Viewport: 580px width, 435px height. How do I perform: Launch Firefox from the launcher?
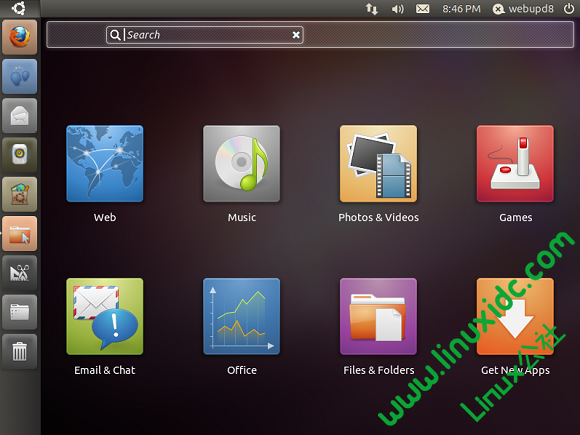[20, 37]
